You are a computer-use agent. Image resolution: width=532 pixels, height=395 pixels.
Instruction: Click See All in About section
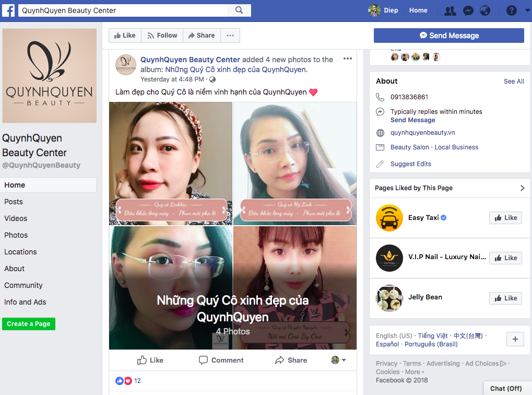514,81
